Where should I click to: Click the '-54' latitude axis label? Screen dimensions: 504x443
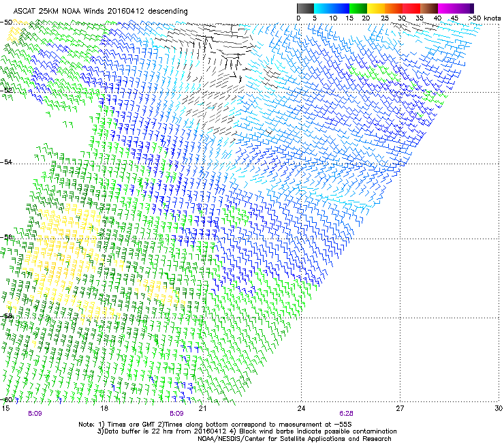[x=6, y=162]
